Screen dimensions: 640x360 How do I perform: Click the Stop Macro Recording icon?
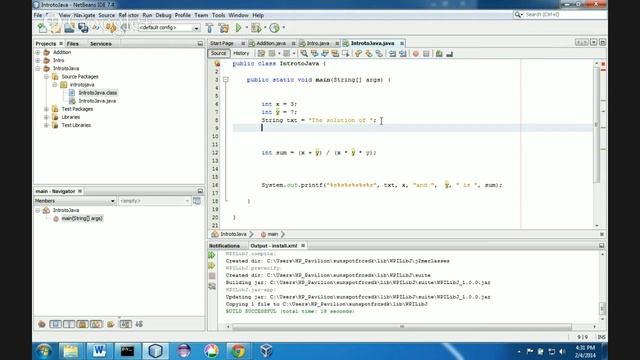[426, 53]
